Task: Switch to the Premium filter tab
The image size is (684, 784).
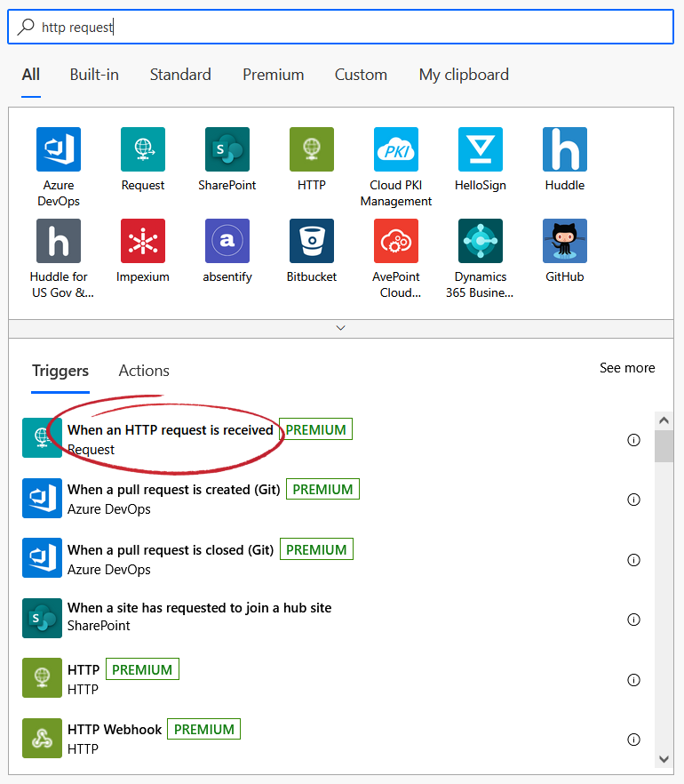Action: [273, 75]
